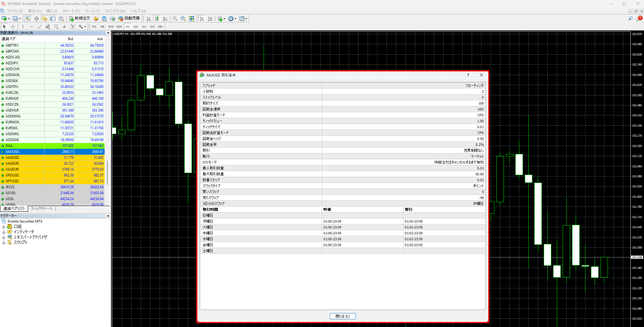This screenshot has width=644, height=327.
Task: Toggle the Chart Shift icon
Action: [x=210, y=19]
